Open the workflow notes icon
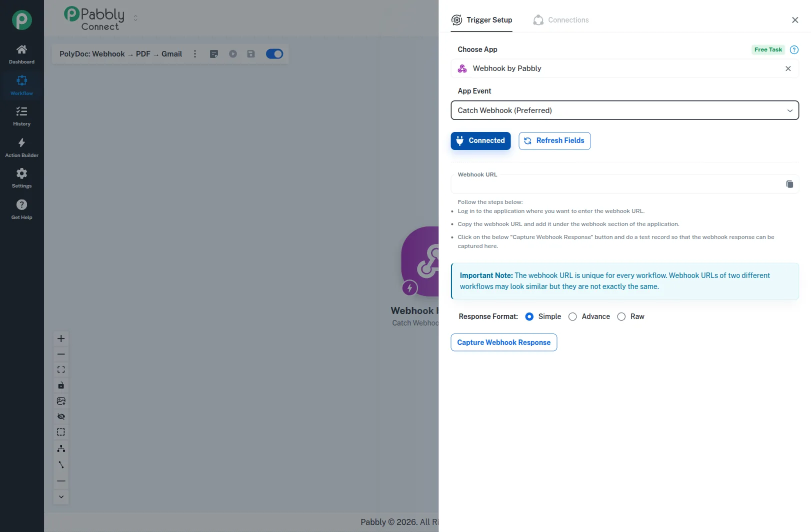This screenshot has width=811, height=532. coord(214,54)
